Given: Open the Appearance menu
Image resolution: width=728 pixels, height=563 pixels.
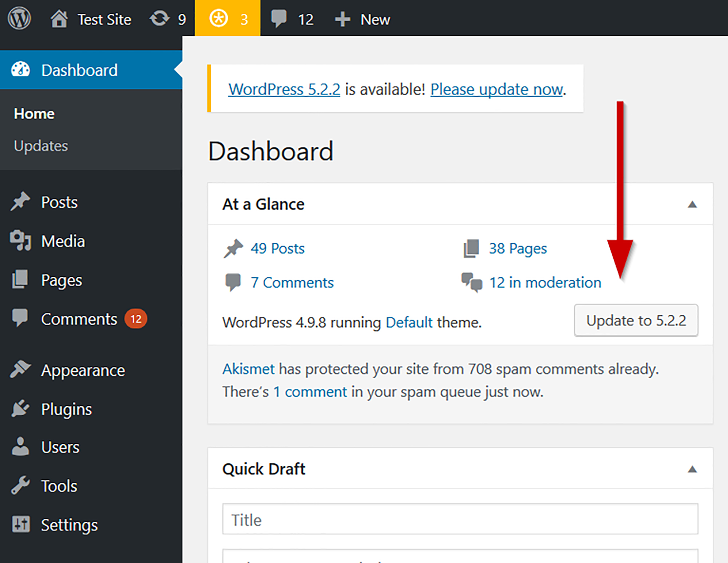Looking at the screenshot, I should pos(83,371).
